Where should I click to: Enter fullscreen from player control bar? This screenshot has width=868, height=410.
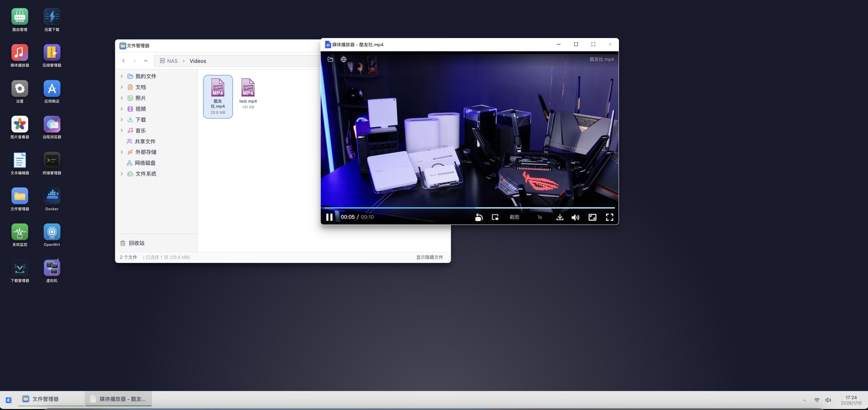pyautogui.click(x=609, y=217)
